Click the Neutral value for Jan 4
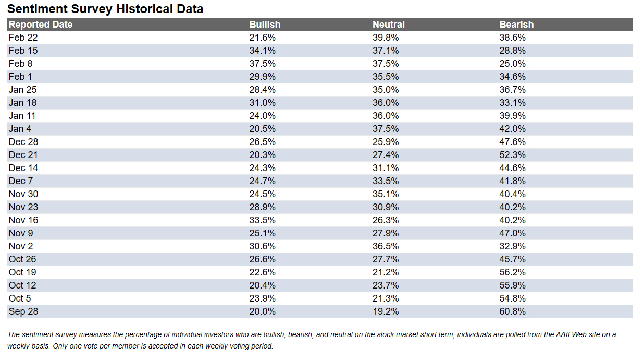 (386, 129)
